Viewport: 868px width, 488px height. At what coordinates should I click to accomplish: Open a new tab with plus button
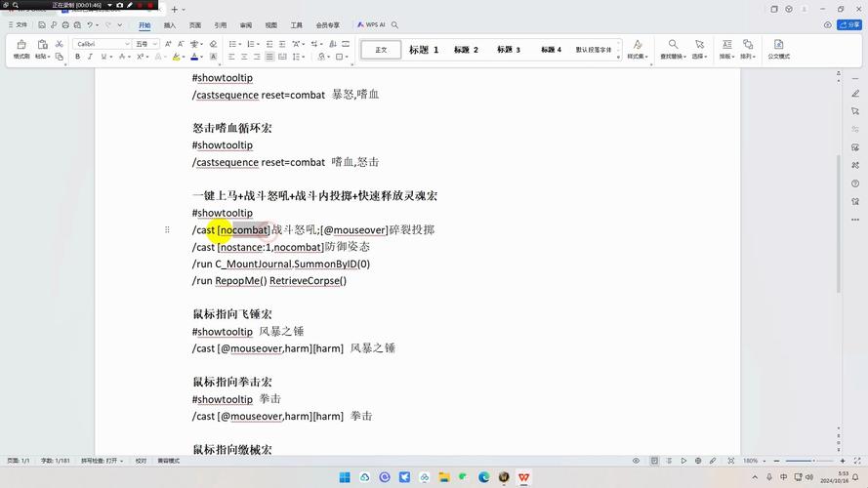click(175, 10)
